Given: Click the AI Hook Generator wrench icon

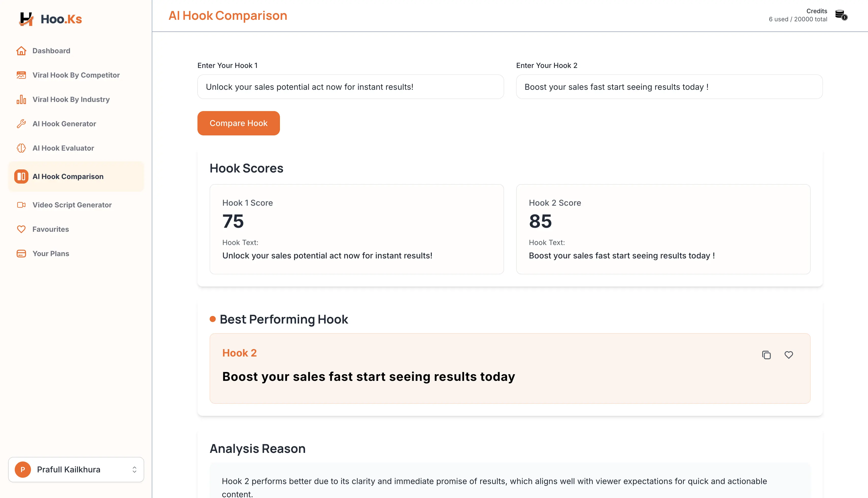Looking at the screenshot, I should tap(21, 124).
